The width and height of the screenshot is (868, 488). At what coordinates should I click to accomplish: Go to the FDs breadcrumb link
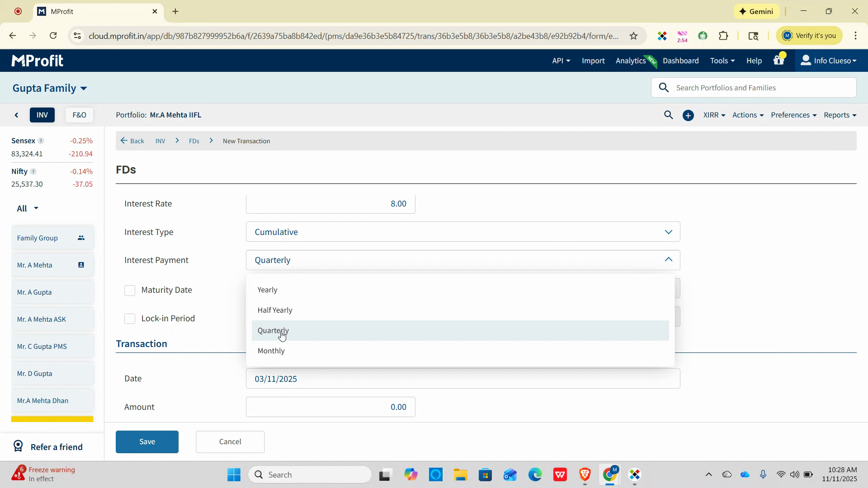click(194, 141)
